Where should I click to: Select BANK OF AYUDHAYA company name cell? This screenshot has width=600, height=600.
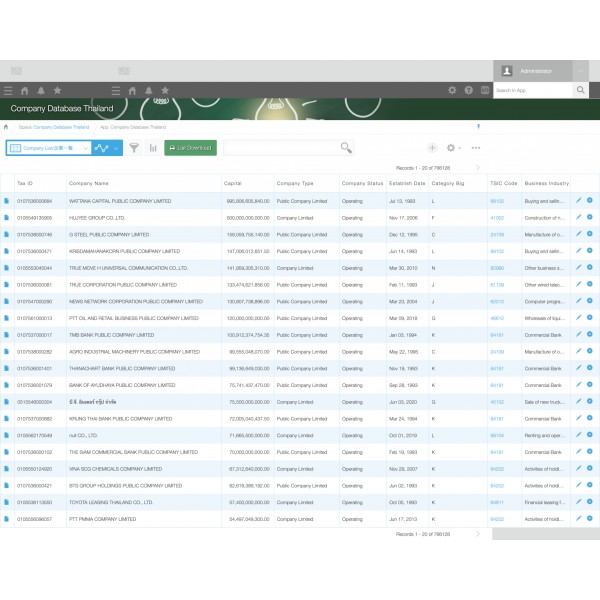[x=122, y=385]
